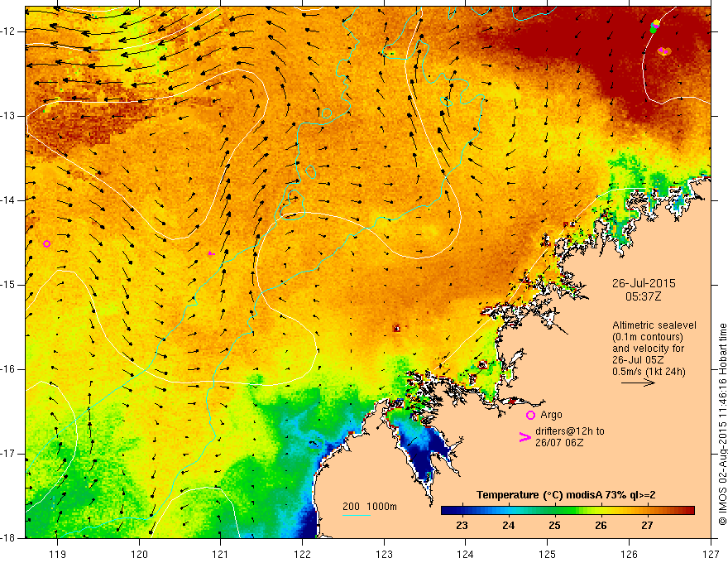Click the longitude axis label 123

point(384,554)
